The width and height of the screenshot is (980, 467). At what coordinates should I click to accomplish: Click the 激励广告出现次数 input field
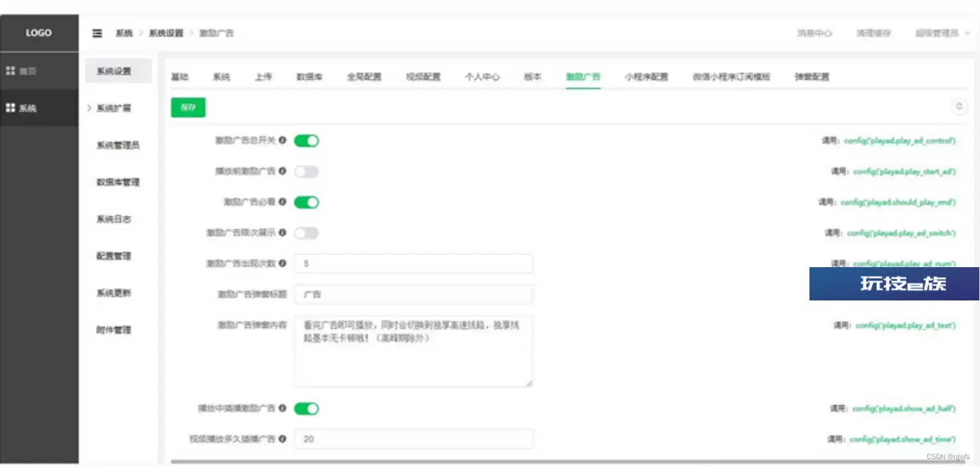tap(413, 263)
